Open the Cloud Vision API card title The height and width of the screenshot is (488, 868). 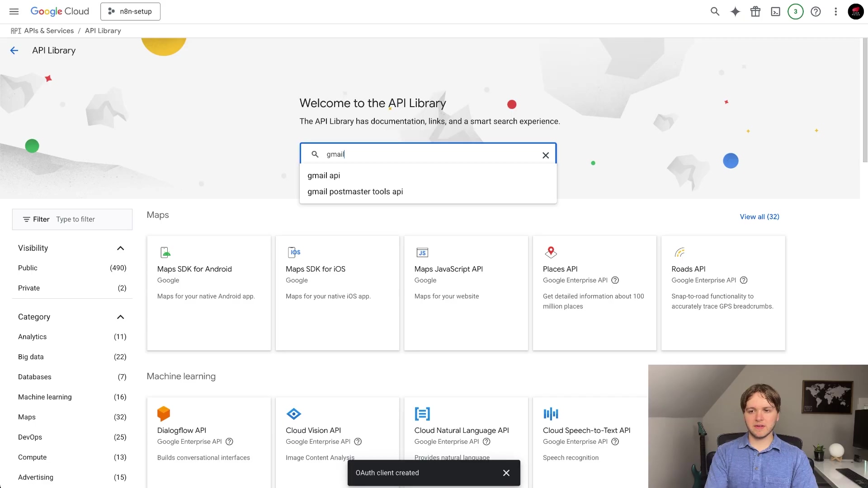(x=313, y=430)
